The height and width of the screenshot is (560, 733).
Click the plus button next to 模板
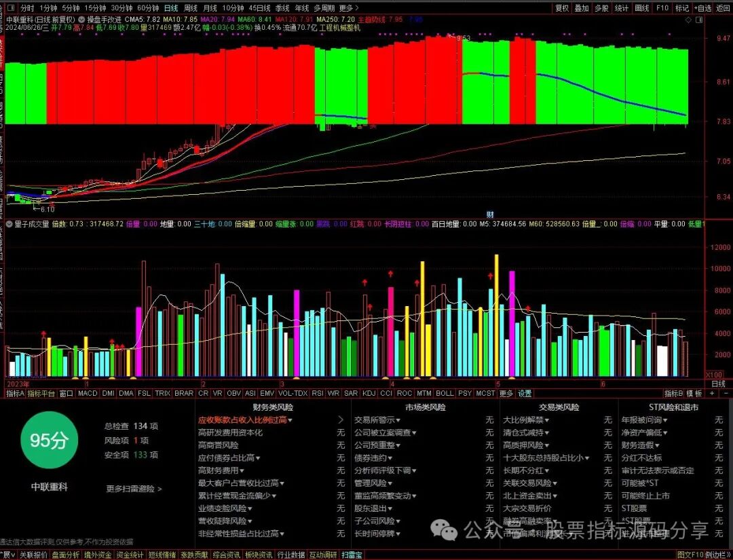point(712,394)
